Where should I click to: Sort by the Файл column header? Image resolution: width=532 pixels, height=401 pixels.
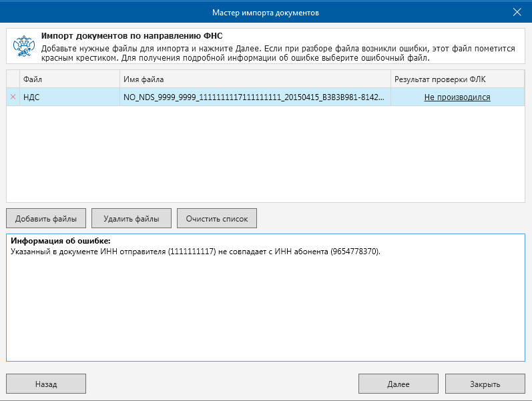pos(69,79)
